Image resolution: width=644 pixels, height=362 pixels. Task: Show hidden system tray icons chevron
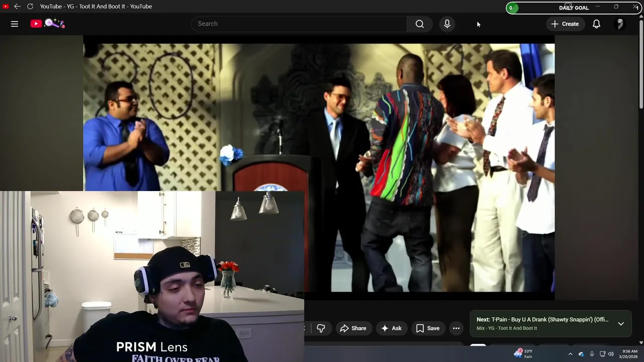click(x=570, y=354)
